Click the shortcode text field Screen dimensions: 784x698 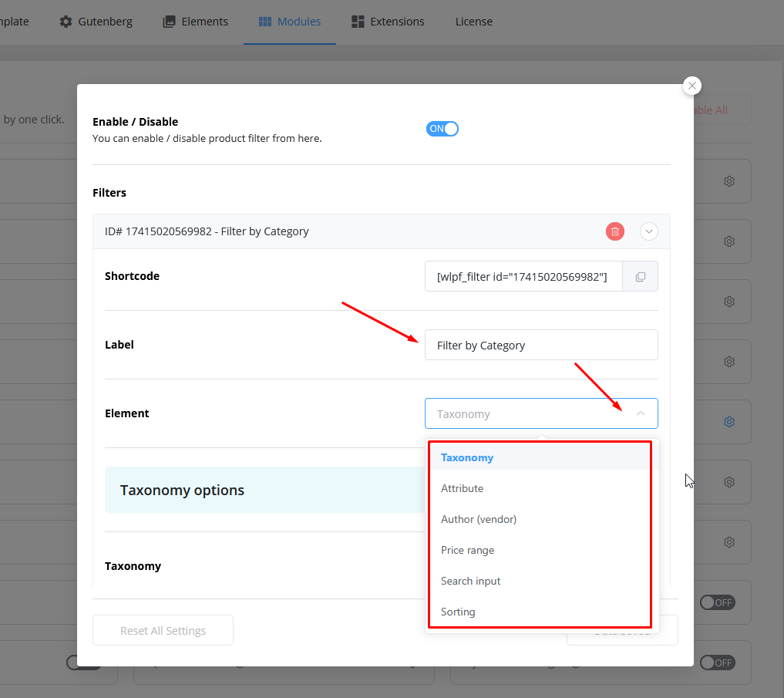523,277
